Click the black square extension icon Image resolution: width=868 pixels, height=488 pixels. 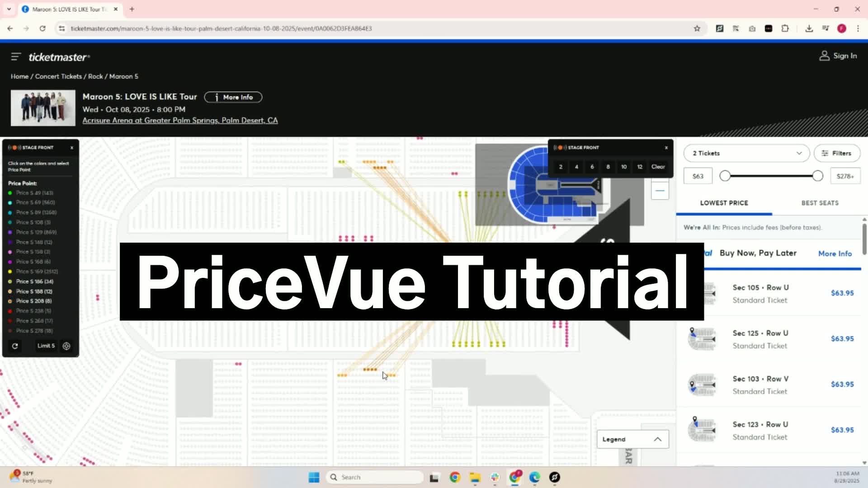point(768,28)
